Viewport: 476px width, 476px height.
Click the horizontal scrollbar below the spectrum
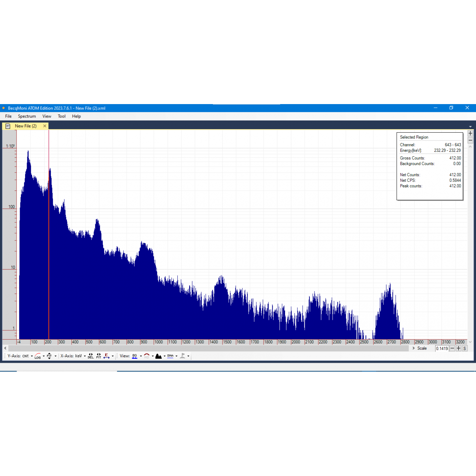206,348
